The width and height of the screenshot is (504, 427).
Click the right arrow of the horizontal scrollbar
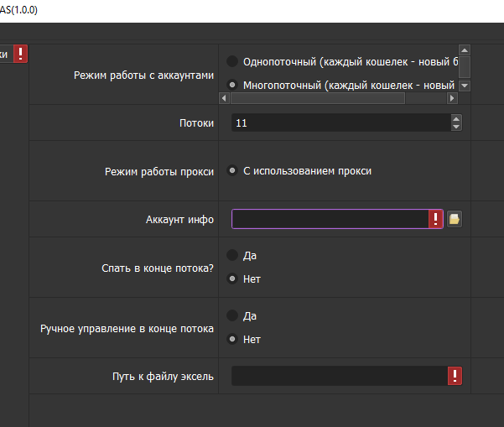[x=452, y=98]
